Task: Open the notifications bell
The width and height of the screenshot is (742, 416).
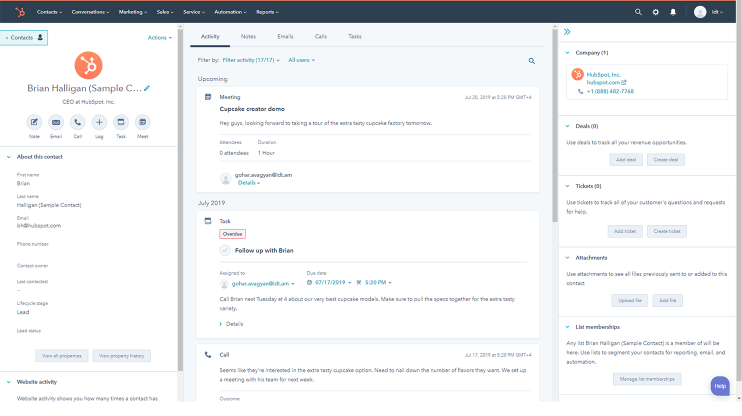Action: (x=673, y=12)
